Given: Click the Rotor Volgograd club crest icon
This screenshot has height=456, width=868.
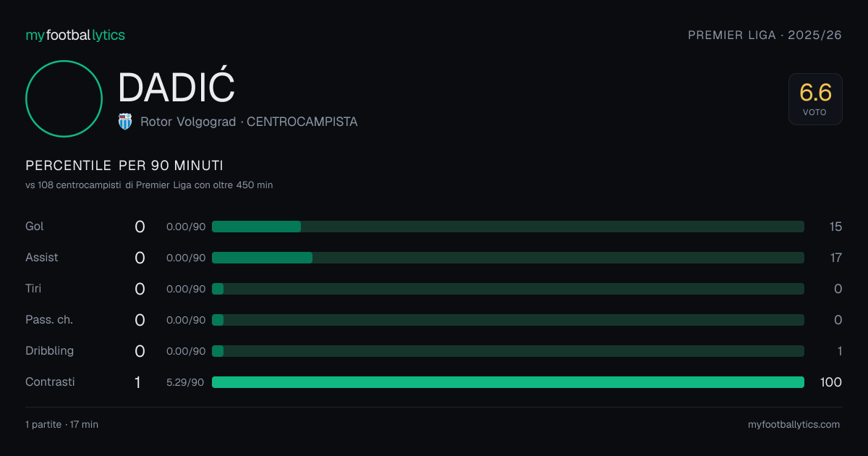Looking at the screenshot, I should (125, 122).
